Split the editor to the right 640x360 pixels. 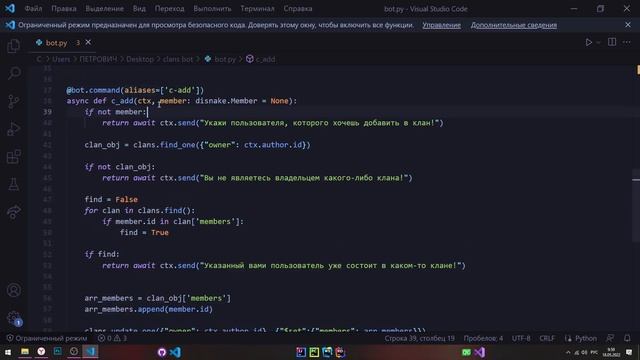click(x=612, y=42)
